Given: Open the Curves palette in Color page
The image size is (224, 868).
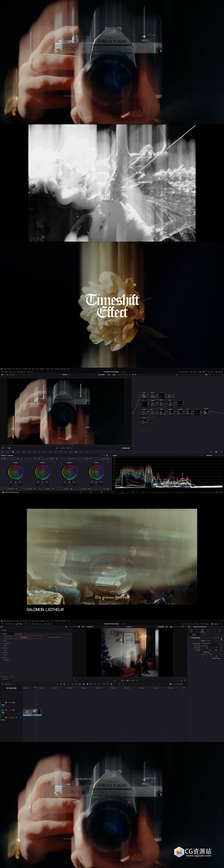Looking at the screenshot, I should pyautogui.click(x=34, y=452).
